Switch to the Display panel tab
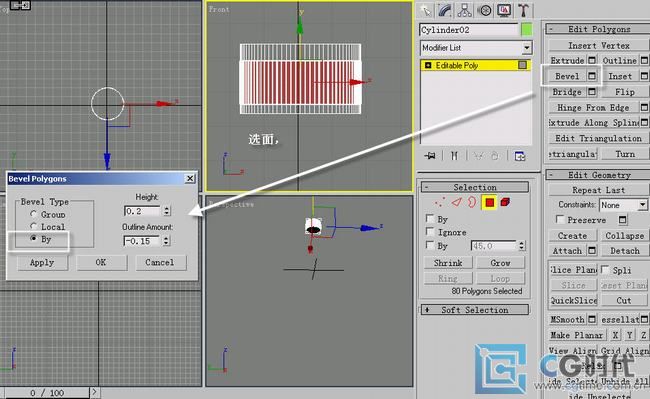 (x=504, y=10)
